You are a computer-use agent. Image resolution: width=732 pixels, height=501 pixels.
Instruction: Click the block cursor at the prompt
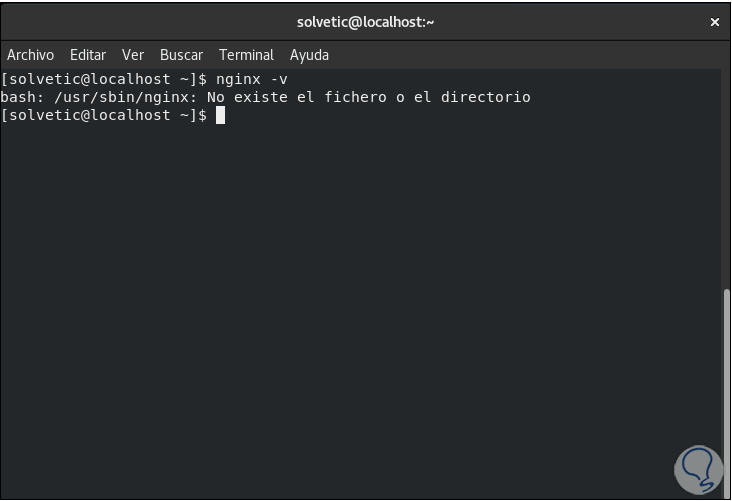coord(220,116)
